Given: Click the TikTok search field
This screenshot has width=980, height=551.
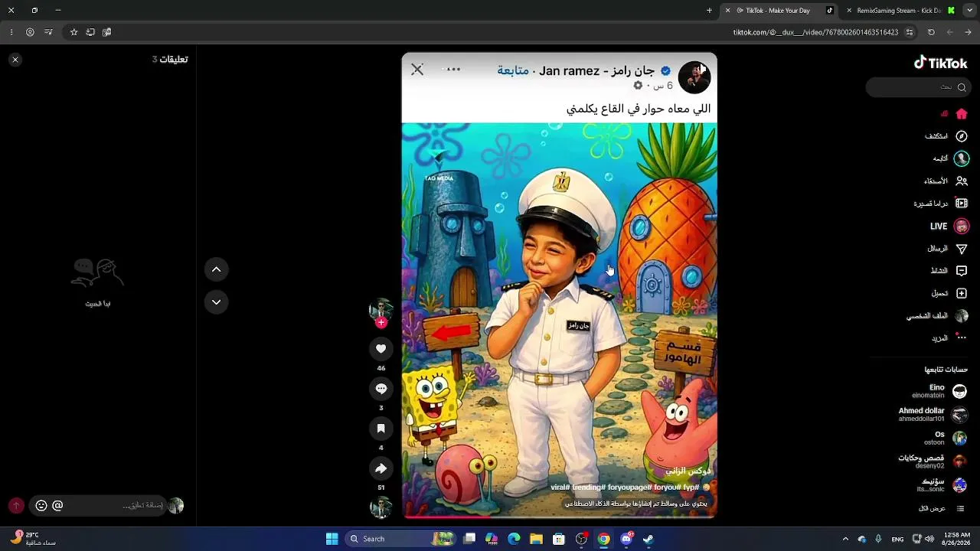Looking at the screenshot, I should click(x=918, y=87).
